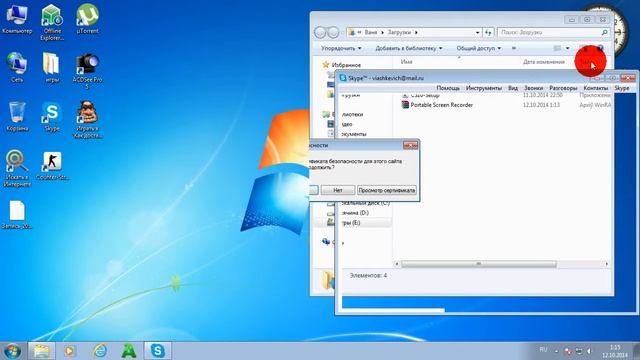
Task: Select the ACDSee Pro 5 desktop shortcut
Action: click(87, 71)
